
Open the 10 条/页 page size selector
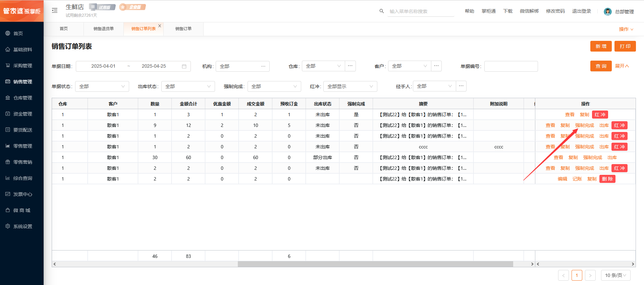(x=615, y=275)
